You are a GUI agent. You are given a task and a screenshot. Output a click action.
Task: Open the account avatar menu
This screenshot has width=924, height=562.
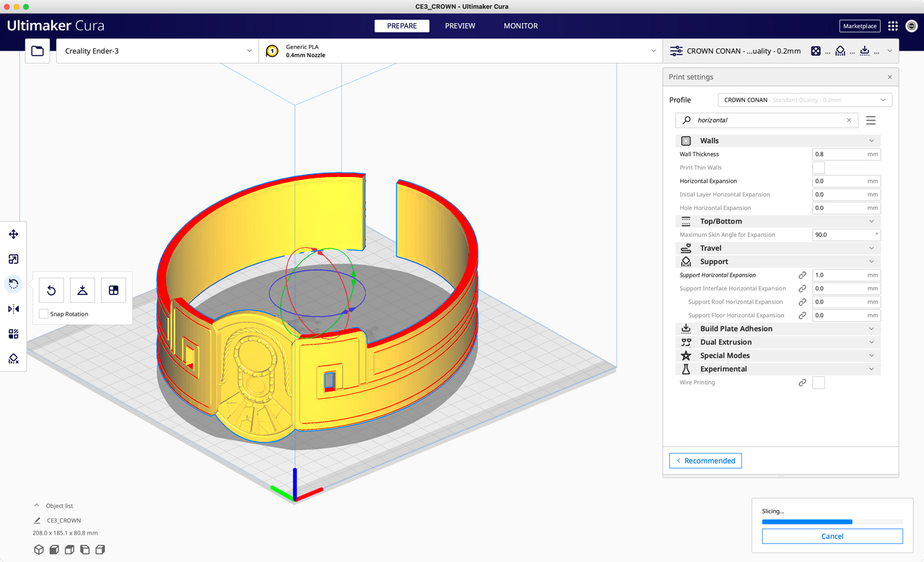[912, 26]
